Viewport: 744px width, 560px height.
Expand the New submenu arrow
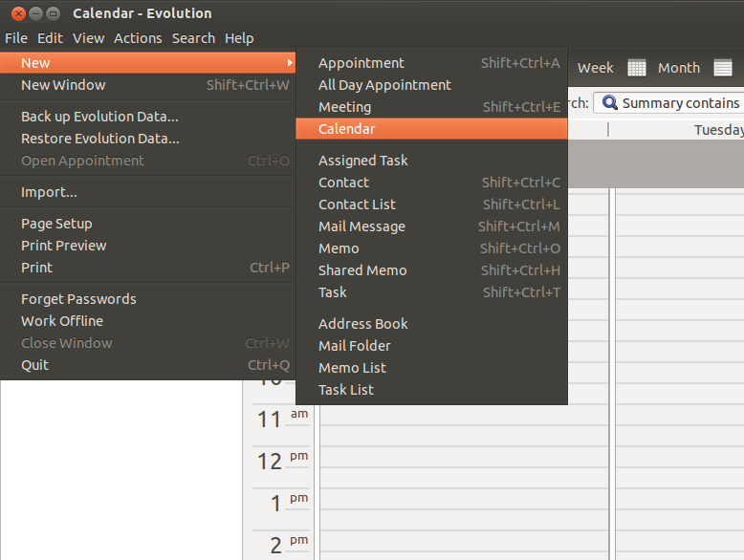coord(290,63)
